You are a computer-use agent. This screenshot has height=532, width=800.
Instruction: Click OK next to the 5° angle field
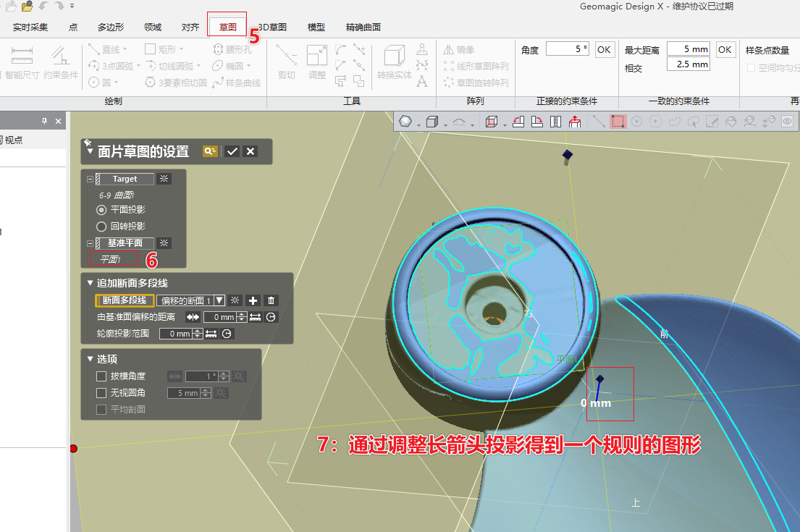pyautogui.click(x=604, y=49)
